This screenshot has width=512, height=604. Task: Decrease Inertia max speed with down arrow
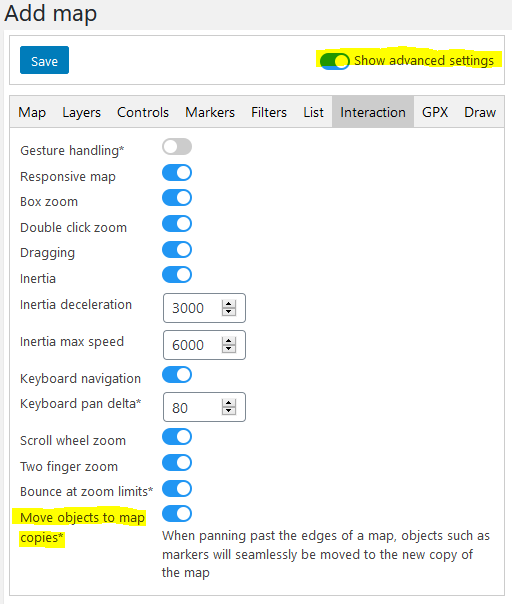[x=229, y=349]
